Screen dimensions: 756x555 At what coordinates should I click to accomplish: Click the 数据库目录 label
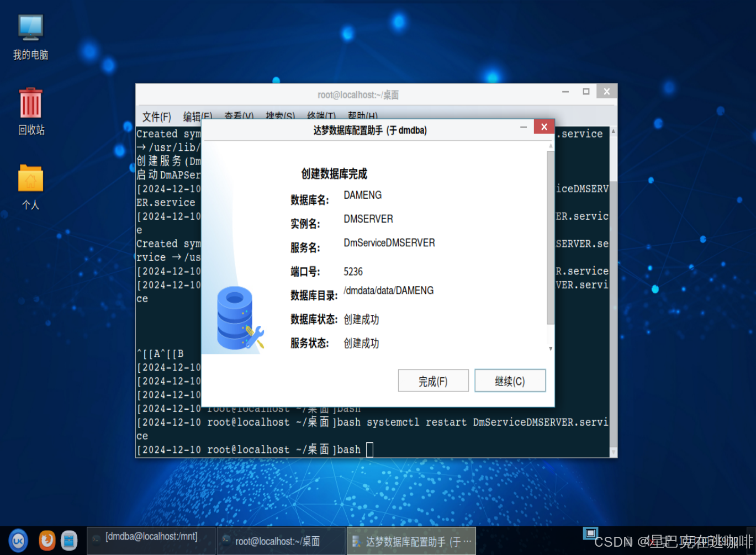point(314,295)
